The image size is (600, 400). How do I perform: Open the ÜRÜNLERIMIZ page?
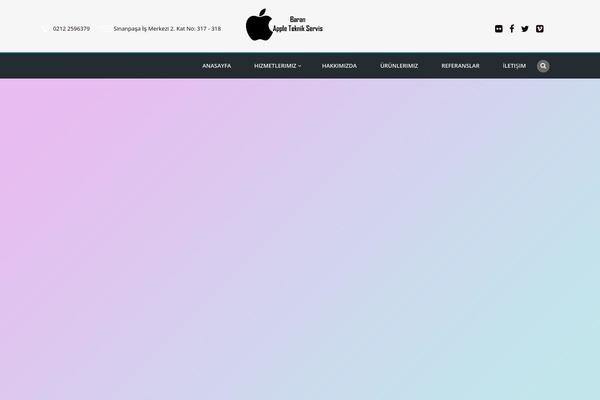(399, 66)
